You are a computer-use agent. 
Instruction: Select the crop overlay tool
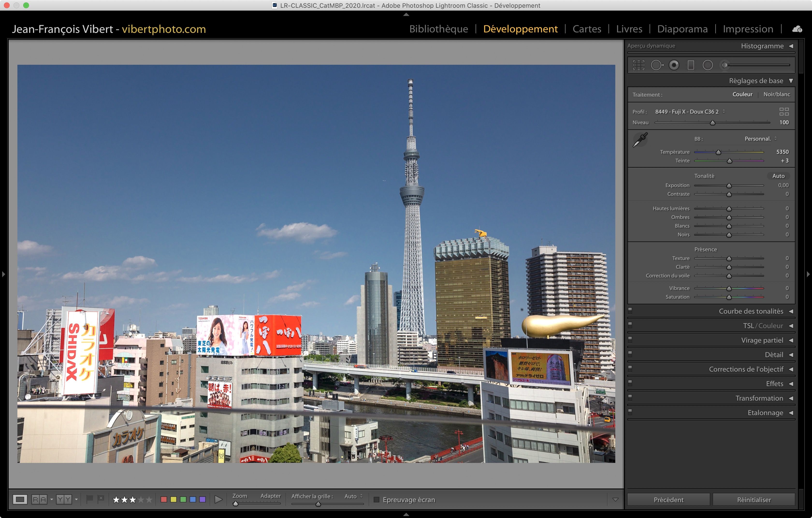tap(638, 65)
